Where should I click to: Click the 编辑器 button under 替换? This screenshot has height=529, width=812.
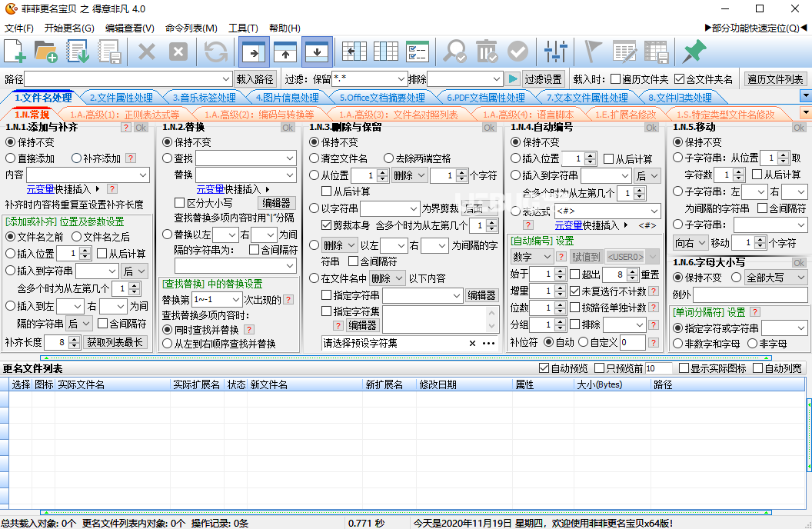click(x=277, y=203)
